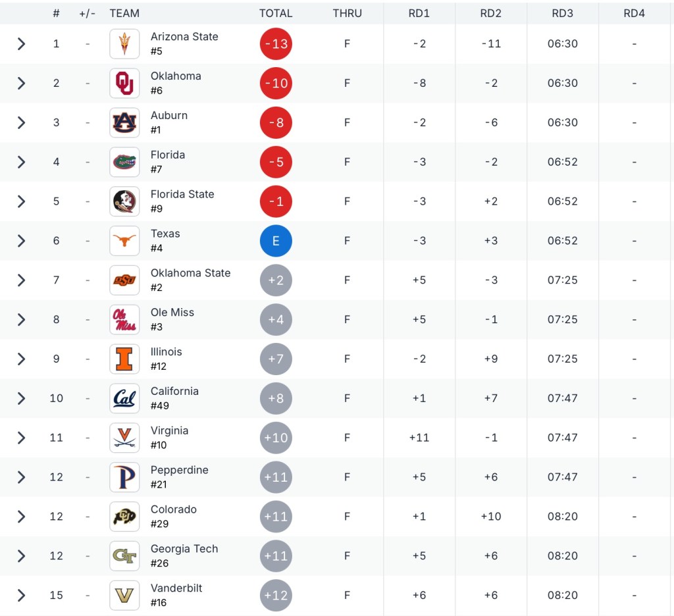674x616 pixels.
Task: Open the Pepperdine team name link
Action: click(180, 470)
